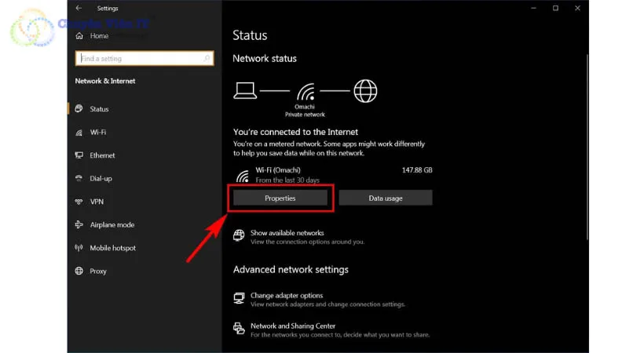Go to the Ethernet section

click(102, 155)
